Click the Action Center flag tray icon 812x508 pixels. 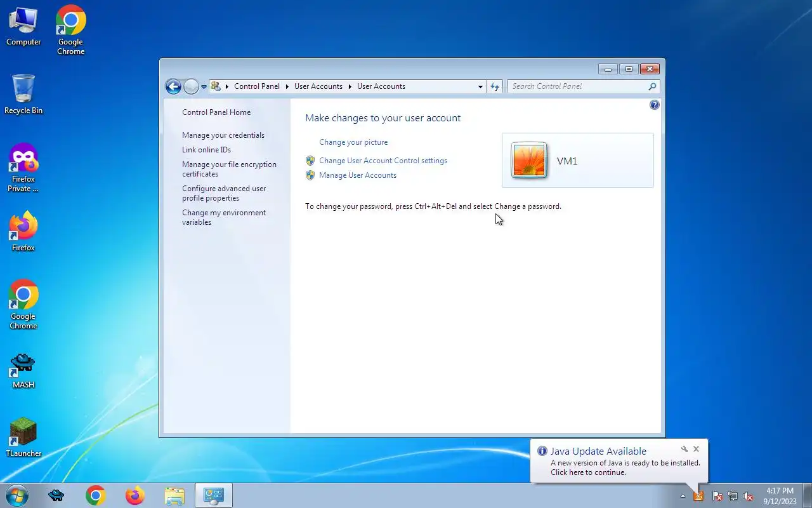click(717, 496)
